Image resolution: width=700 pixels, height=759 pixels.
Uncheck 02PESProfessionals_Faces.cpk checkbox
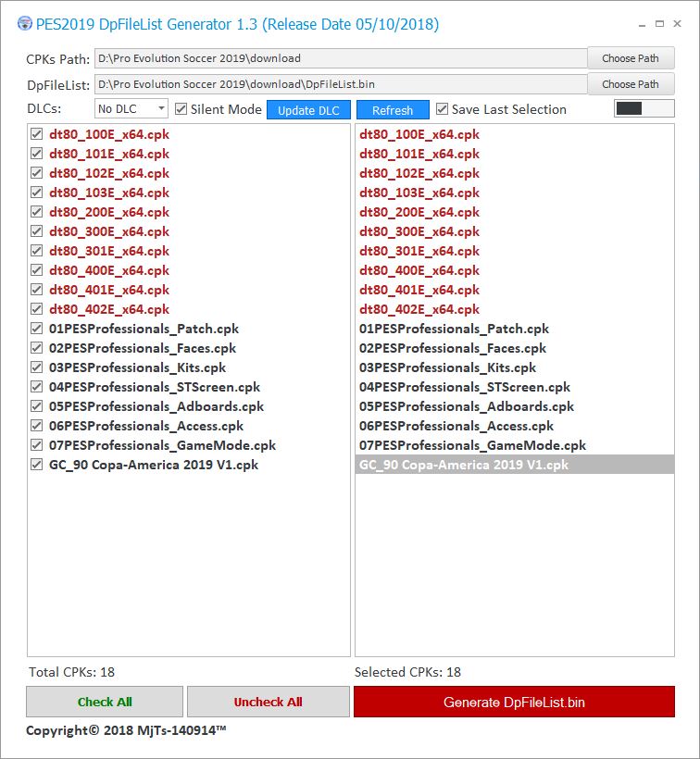coord(36,347)
